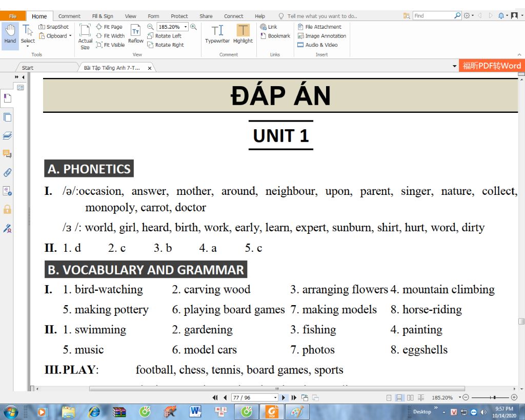The width and height of the screenshot is (525, 420).
Task: Rotate the page right
Action: click(x=166, y=45)
